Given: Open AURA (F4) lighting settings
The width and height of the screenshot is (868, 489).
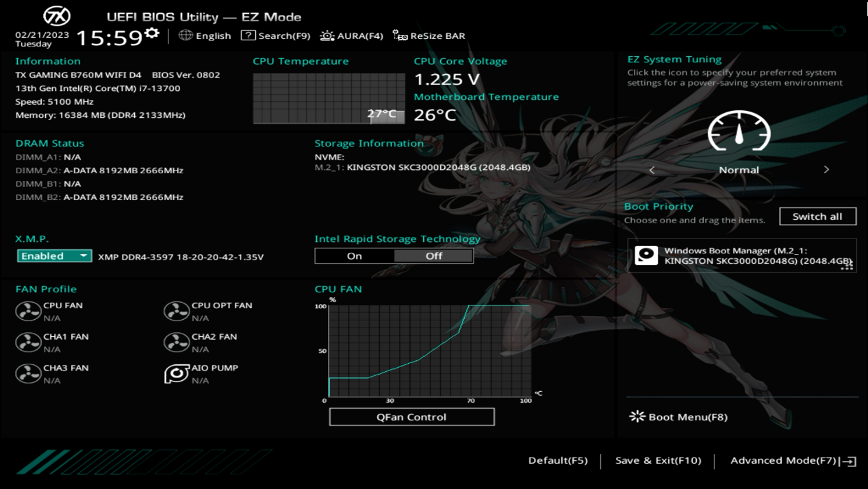Looking at the screenshot, I should 352,36.
